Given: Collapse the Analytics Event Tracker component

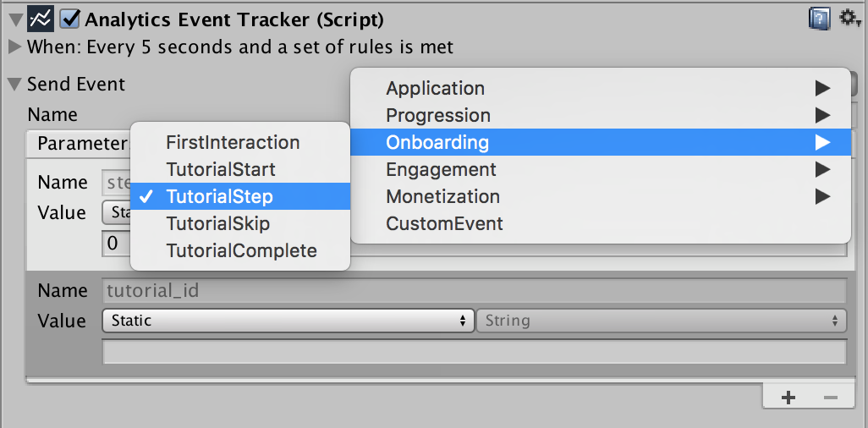Looking at the screenshot, I should pyautogui.click(x=16, y=20).
